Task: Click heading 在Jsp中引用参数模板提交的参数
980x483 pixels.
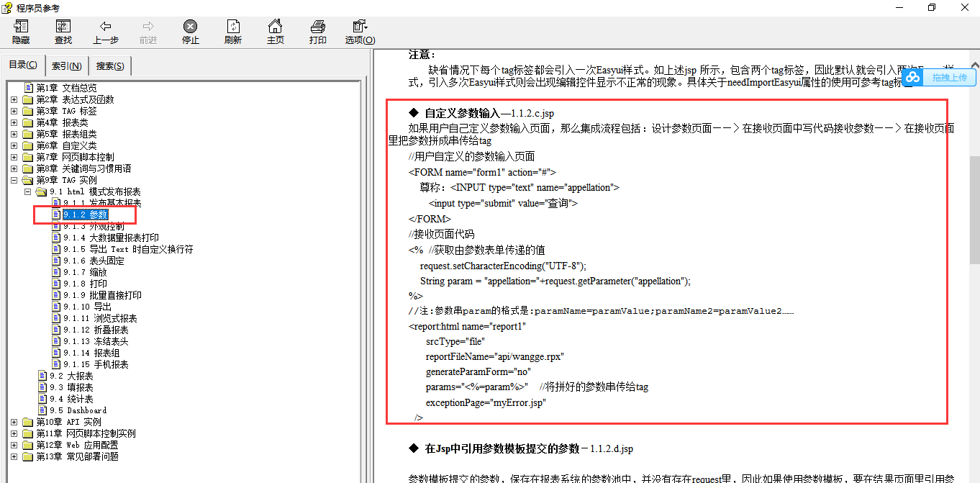Action: 502,448
